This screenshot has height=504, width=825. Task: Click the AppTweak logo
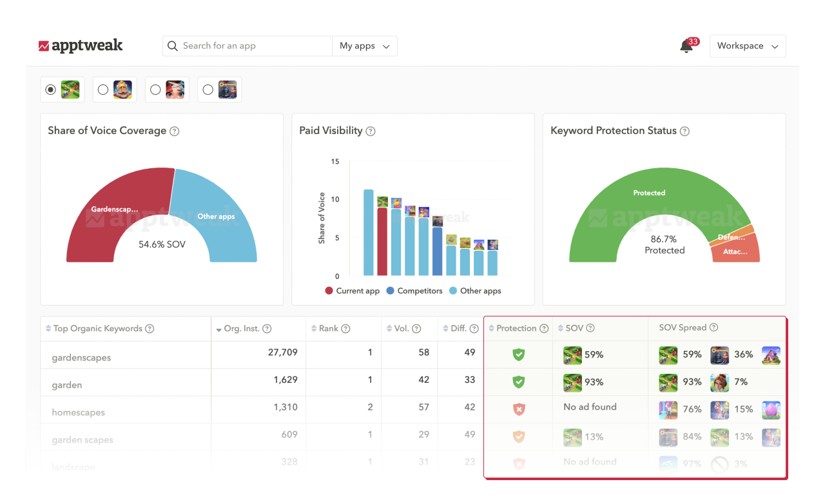tap(81, 46)
